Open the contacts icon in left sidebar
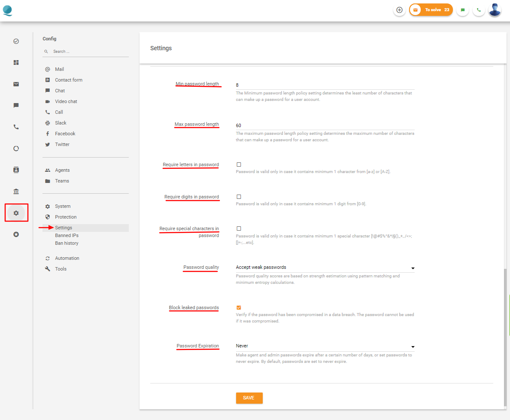Viewport: 510px width, 420px height. point(16,170)
